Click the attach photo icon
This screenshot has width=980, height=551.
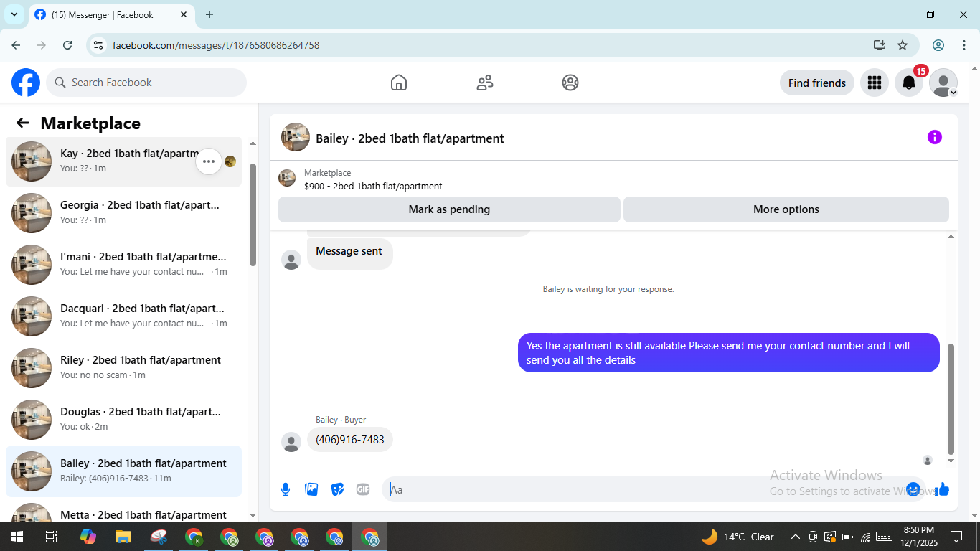click(x=311, y=489)
